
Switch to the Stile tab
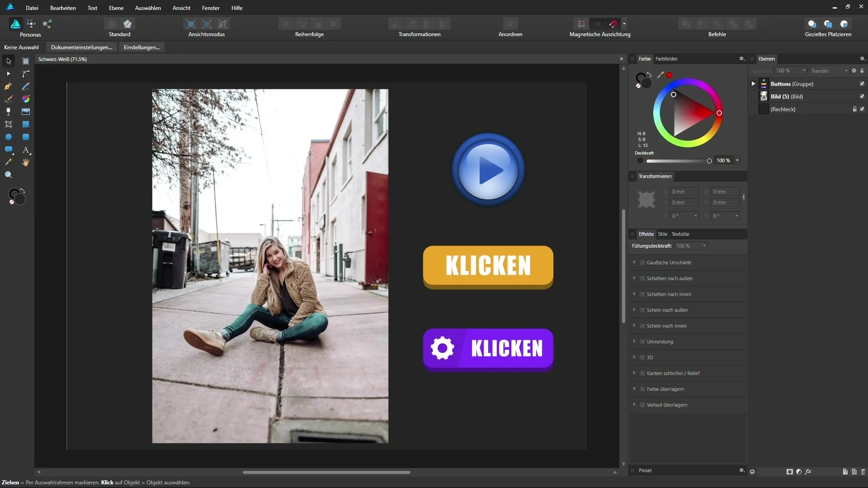(663, 234)
